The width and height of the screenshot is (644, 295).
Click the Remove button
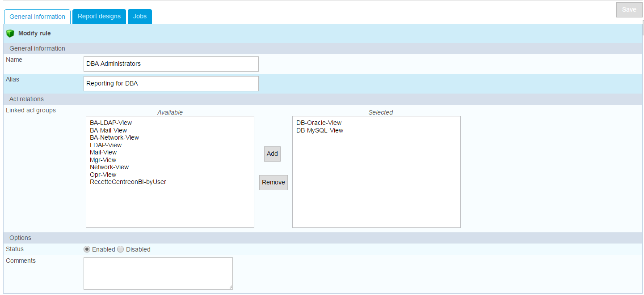pos(273,182)
